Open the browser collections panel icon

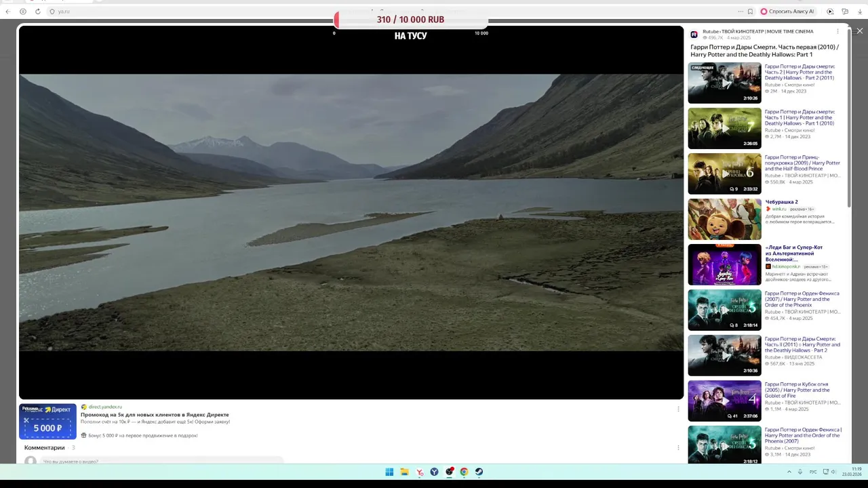[x=845, y=12]
